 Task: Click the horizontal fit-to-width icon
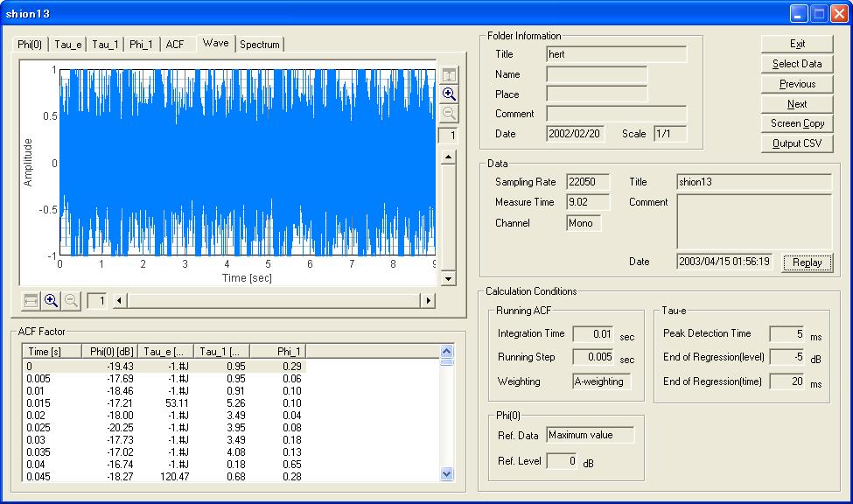31,300
